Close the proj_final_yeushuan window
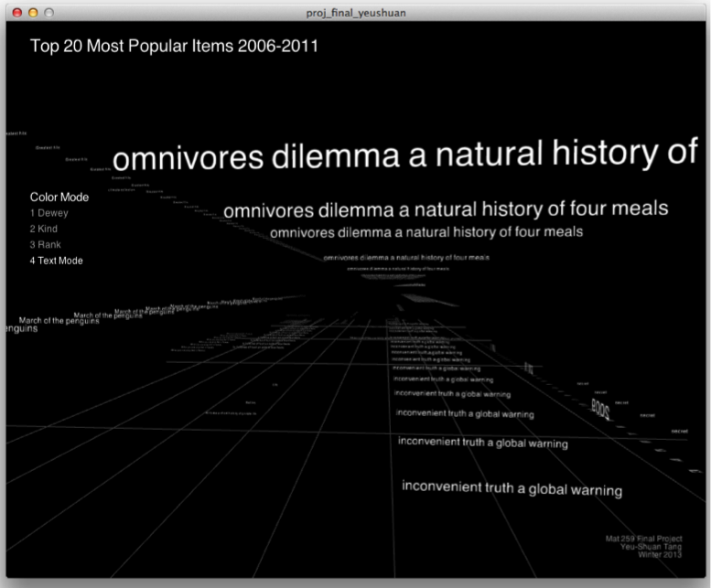The width and height of the screenshot is (711, 588). click(17, 13)
